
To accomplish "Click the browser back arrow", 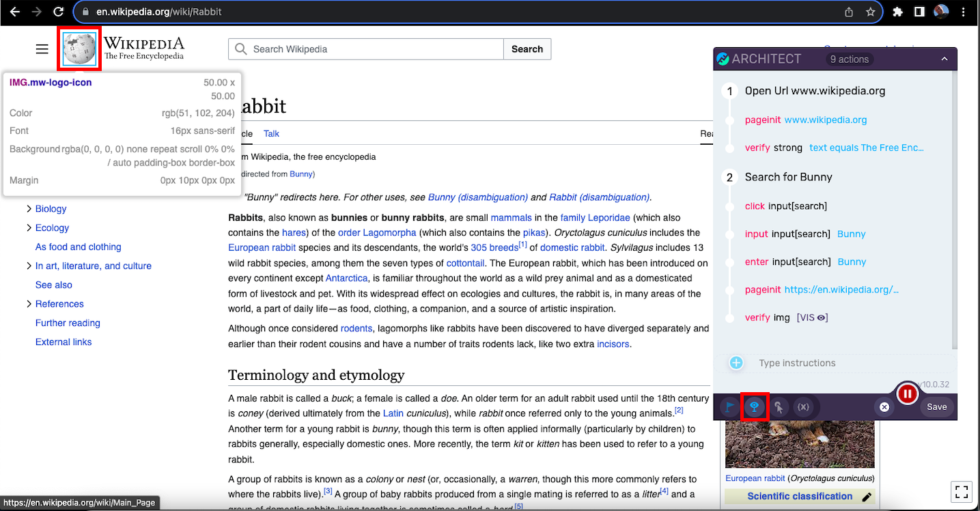I will (14, 12).
